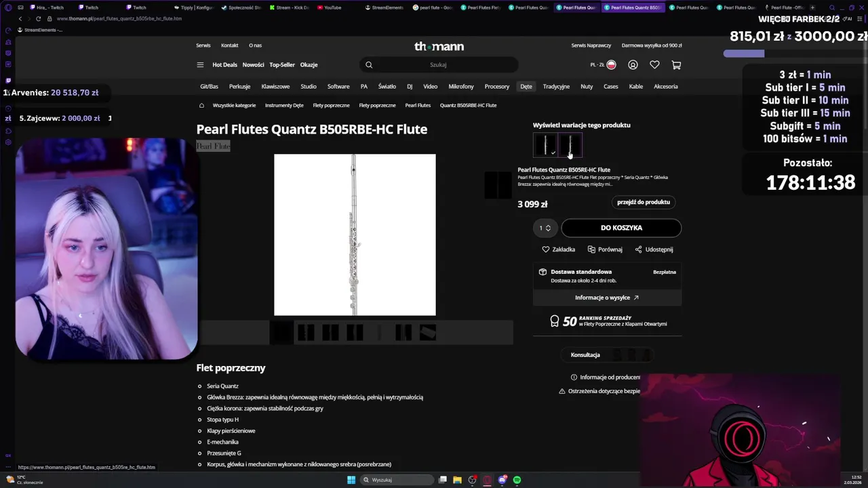Share product via Udostępnij

tap(654, 249)
